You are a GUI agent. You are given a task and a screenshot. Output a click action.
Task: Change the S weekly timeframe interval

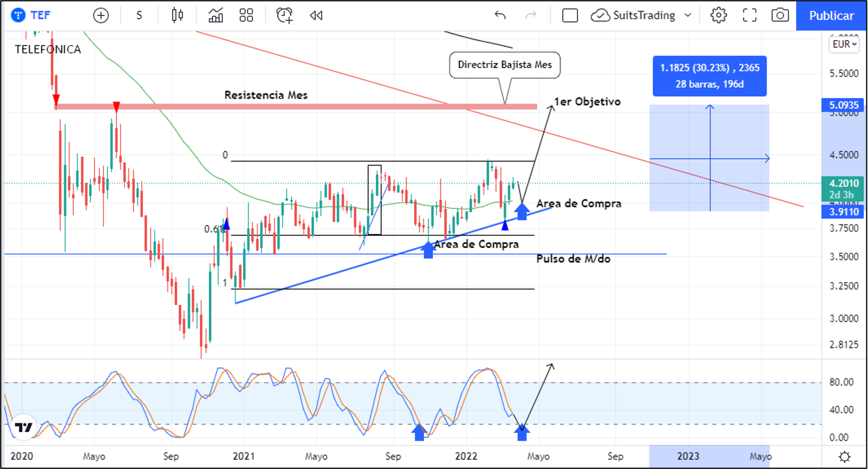[139, 15]
